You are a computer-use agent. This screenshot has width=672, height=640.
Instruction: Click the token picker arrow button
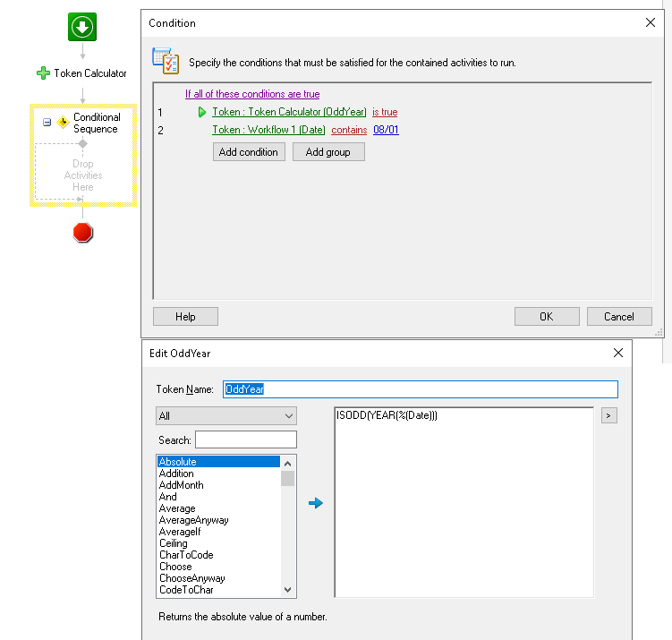[x=608, y=415]
